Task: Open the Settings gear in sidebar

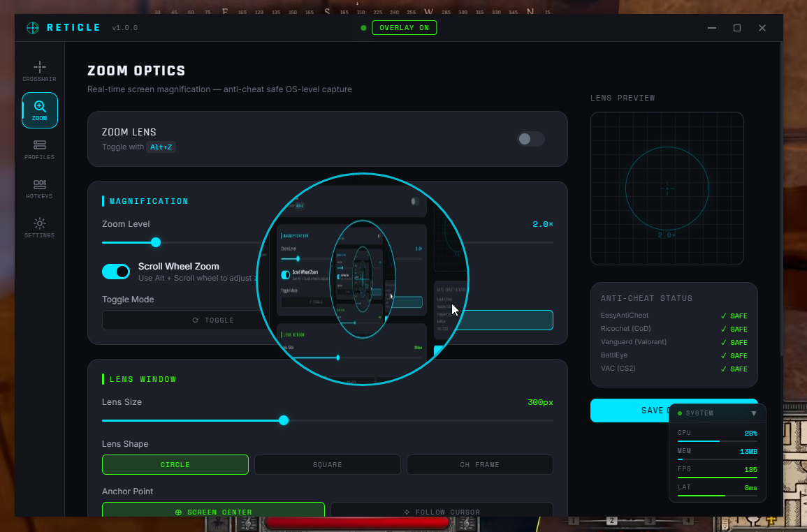Action: tap(40, 228)
